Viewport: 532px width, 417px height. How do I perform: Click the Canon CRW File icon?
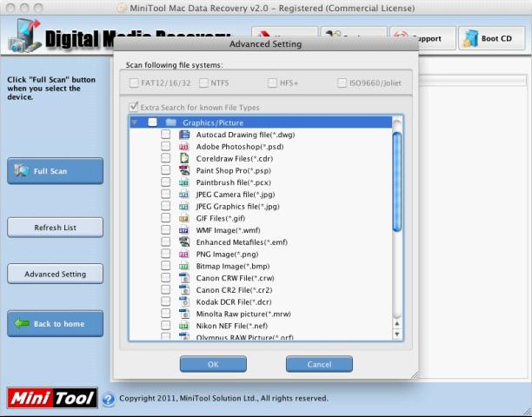coord(184,278)
